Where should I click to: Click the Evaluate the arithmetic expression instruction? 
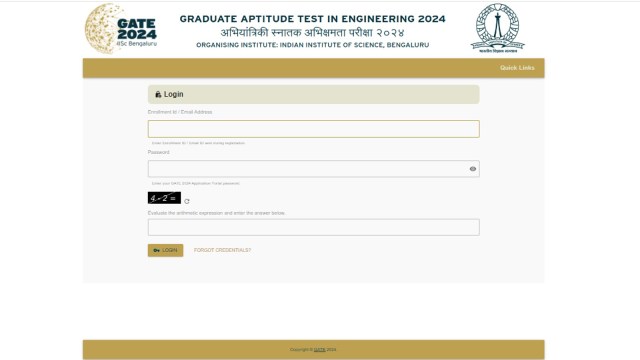point(217,213)
